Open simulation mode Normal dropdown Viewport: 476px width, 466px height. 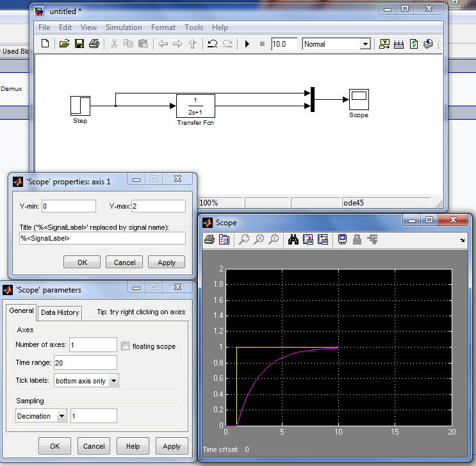point(366,44)
